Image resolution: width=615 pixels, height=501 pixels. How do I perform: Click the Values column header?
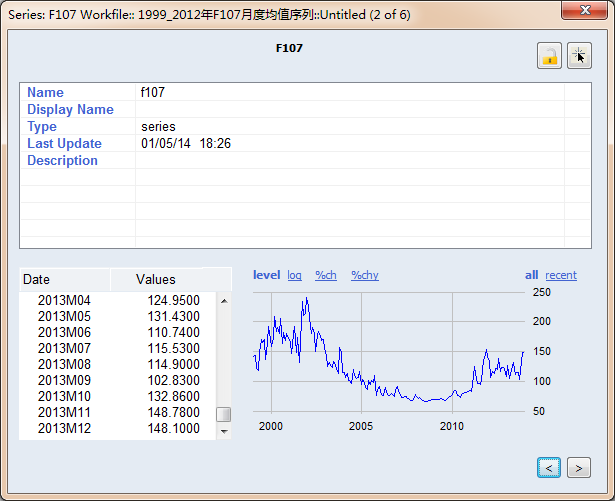[x=171, y=279]
